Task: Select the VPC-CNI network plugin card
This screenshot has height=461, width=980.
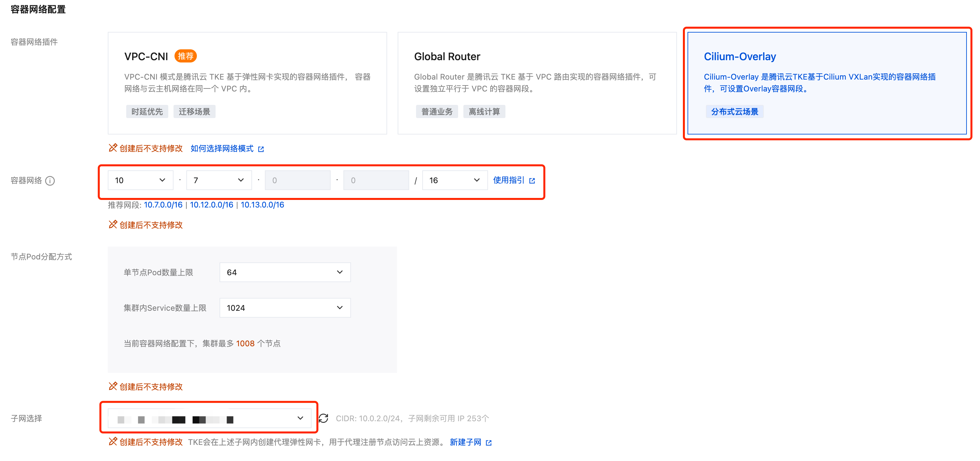Action: 247,83
